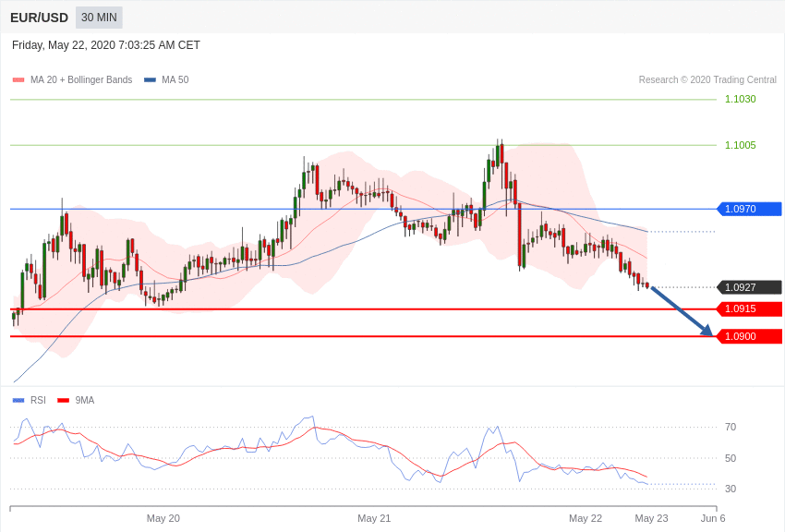Click MA 20 + Bollinger Bands legend swatch
Screen dimensions: 785x532
click(18, 80)
